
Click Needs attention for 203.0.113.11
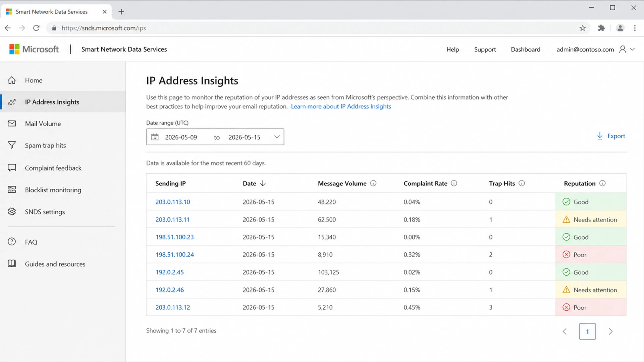pyautogui.click(x=591, y=220)
